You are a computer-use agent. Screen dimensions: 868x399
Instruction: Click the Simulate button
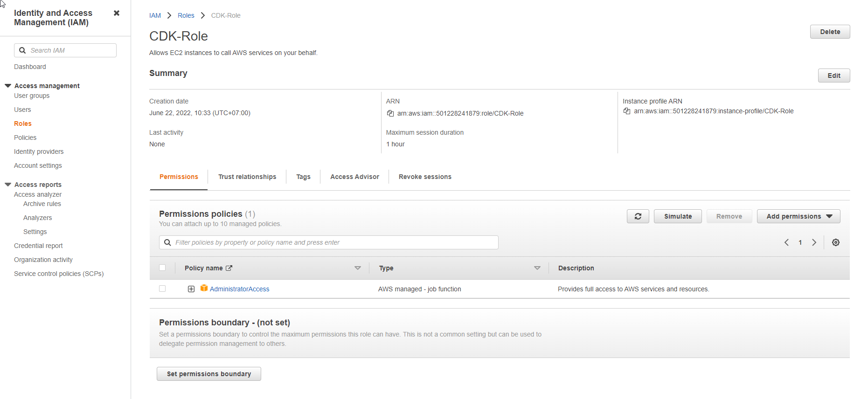tap(678, 216)
